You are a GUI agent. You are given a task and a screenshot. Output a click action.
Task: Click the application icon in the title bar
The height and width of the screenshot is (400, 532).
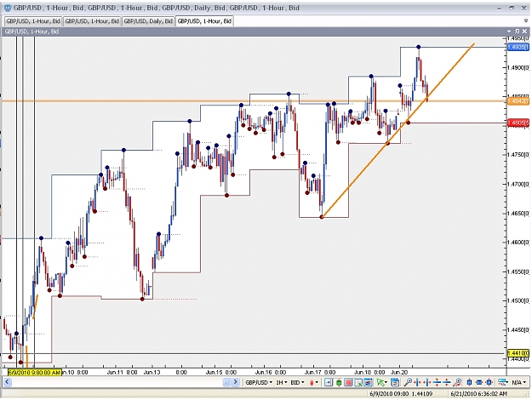tap(8, 8)
